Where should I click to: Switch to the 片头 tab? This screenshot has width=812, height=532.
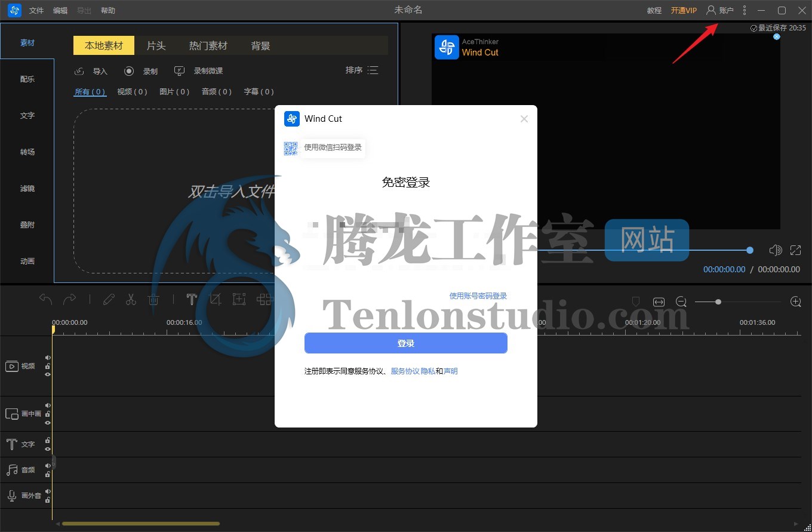[x=156, y=45]
